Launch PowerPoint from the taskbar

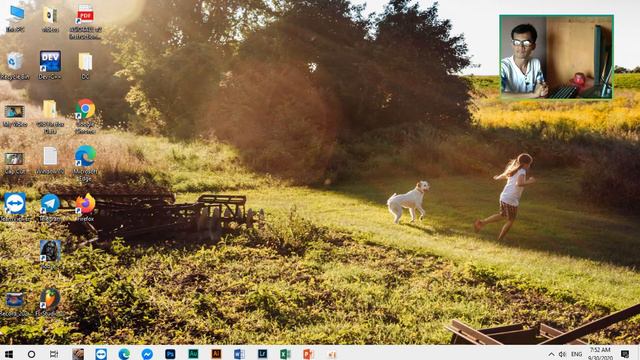[x=308, y=354]
